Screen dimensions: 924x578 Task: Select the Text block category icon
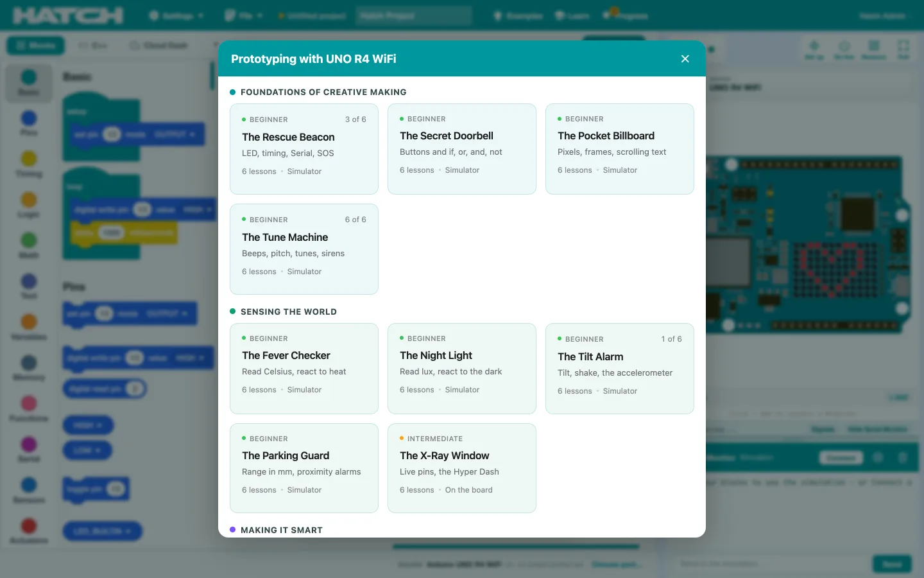[29, 281]
